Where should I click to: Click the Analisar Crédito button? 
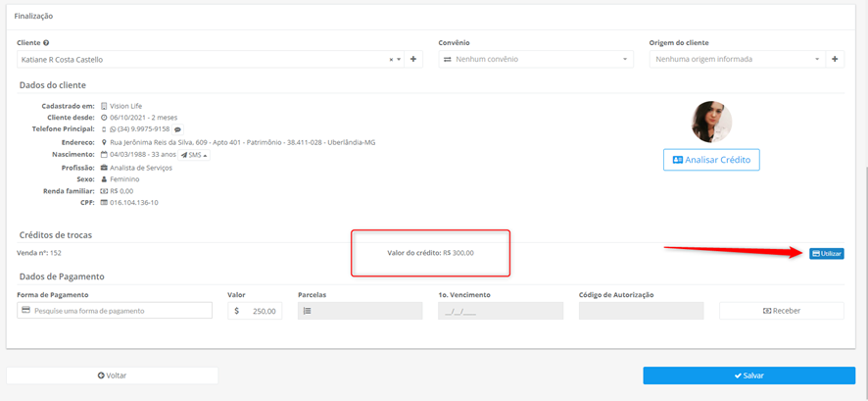pyautogui.click(x=711, y=160)
